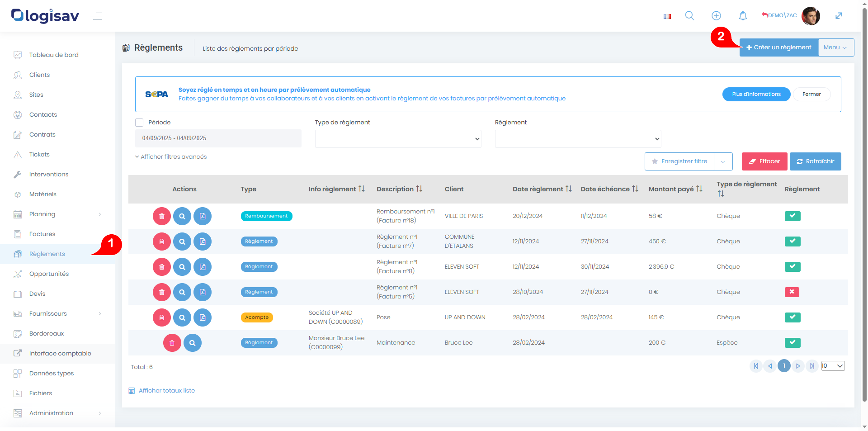
Task: View details of the UP AND DOWN payment
Action: coord(182,317)
